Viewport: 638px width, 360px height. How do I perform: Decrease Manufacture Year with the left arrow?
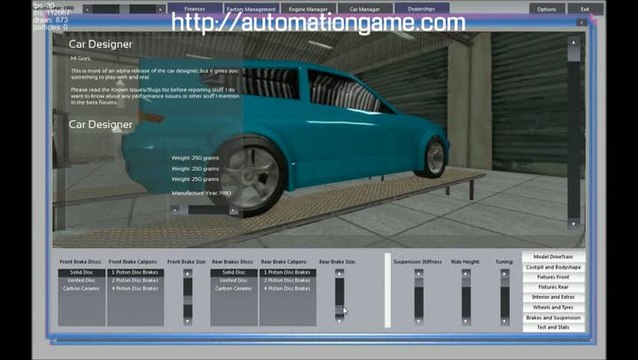pos(175,210)
